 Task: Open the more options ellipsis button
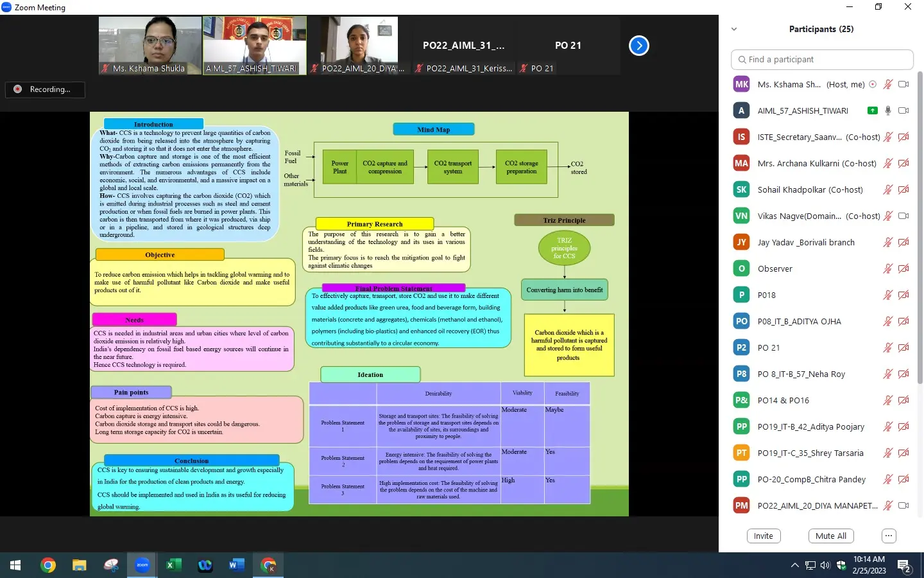(888, 536)
